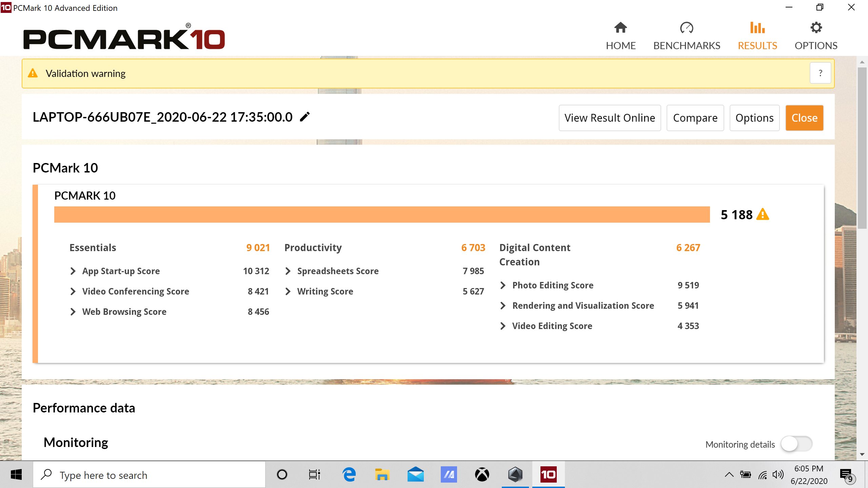The width and height of the screenshot is (868, 488).
Task: Select the RESULTS tab
Action: pyautogui.click(x=757, y=36)
